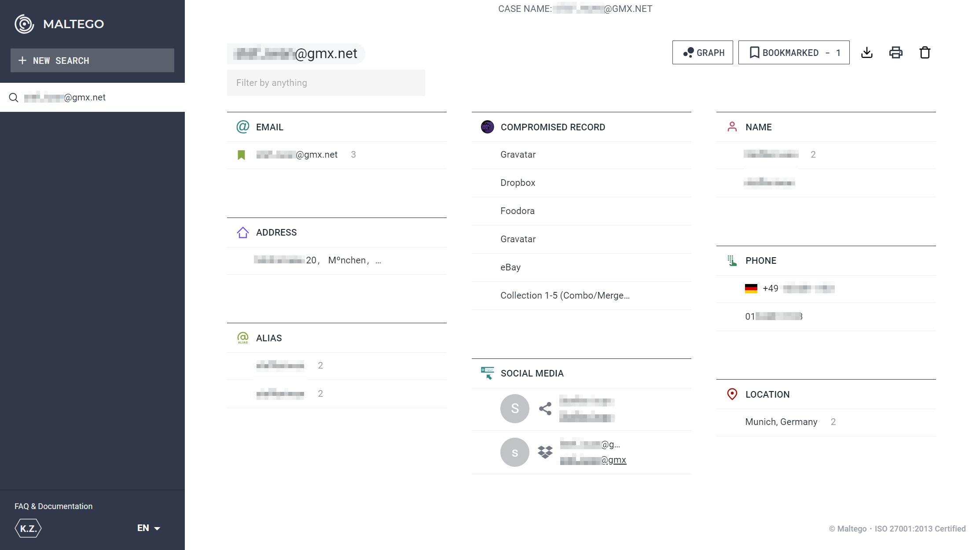Screen dimensions: 980x550
Task: Select the Foodora compromised record
Action: tap(581, 211)
